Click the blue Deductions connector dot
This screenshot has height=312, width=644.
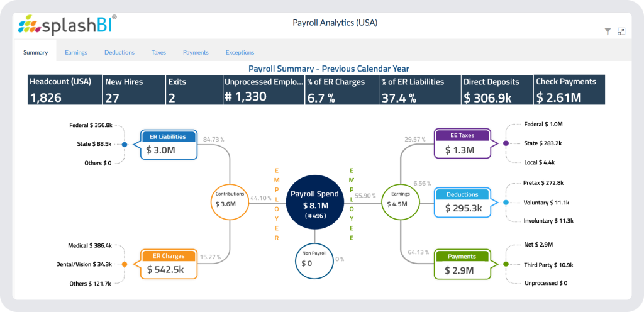click(x=506, y=203)
